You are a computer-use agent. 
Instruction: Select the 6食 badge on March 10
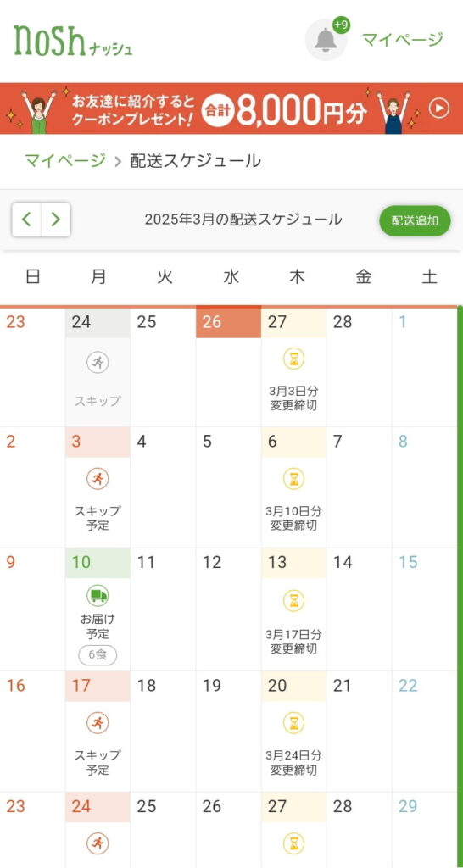pos(98,655)
